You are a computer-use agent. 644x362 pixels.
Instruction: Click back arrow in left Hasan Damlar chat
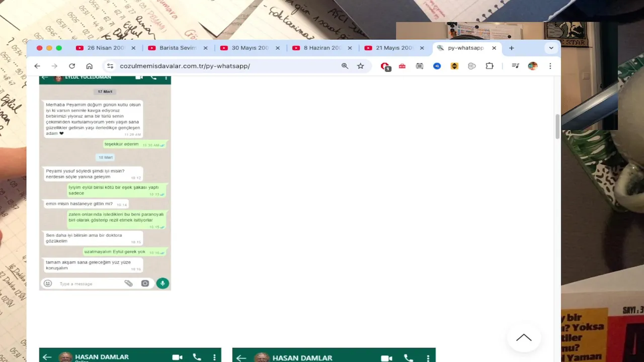click(47, 357)
